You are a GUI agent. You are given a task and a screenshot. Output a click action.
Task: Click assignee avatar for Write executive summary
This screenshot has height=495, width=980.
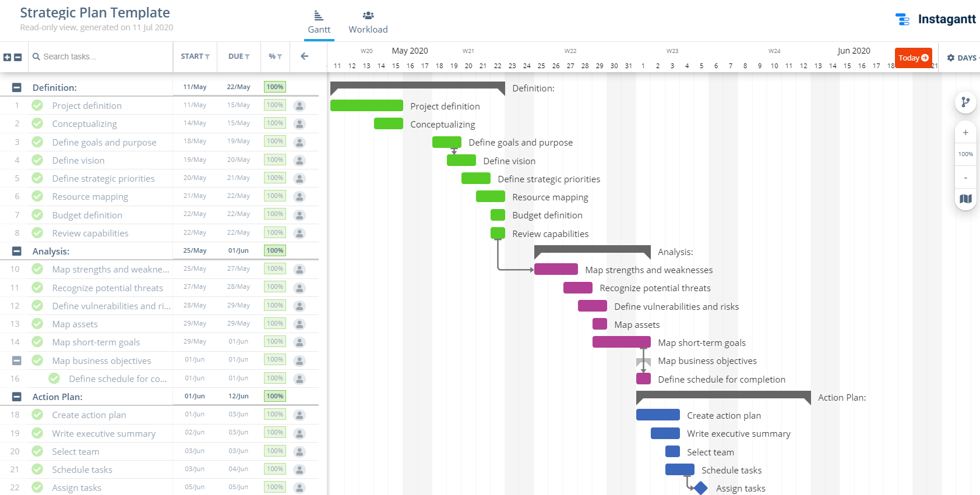(299, 433)
